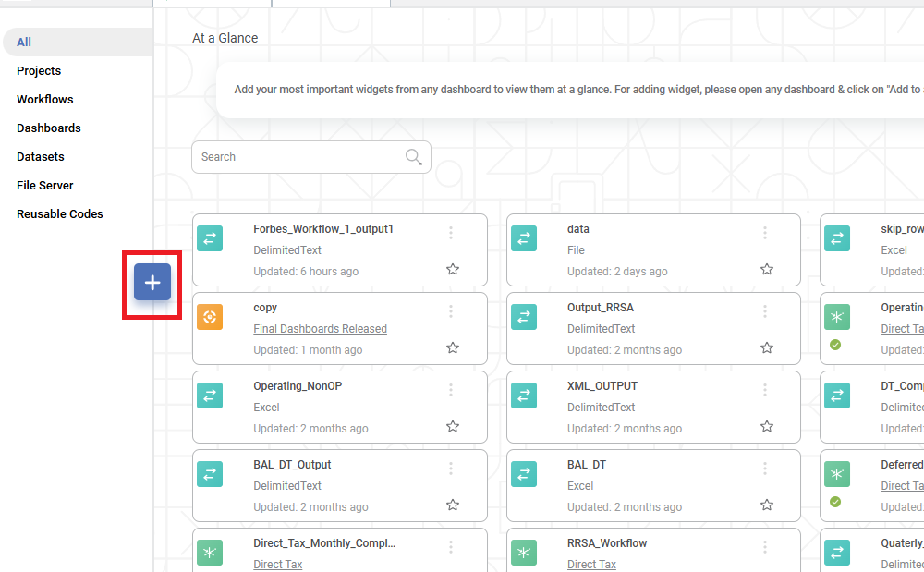Star the Forbes_Workflow_1_output1 dataset as favorite
This screenshot has width=924, height=572.
[453, 270]
